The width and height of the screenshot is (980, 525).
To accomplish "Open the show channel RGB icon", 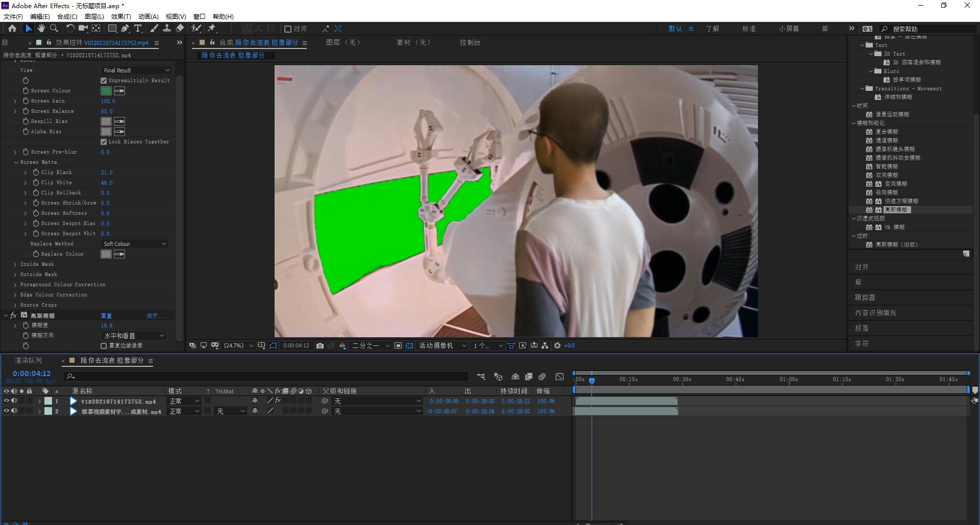I will [342, 345].
